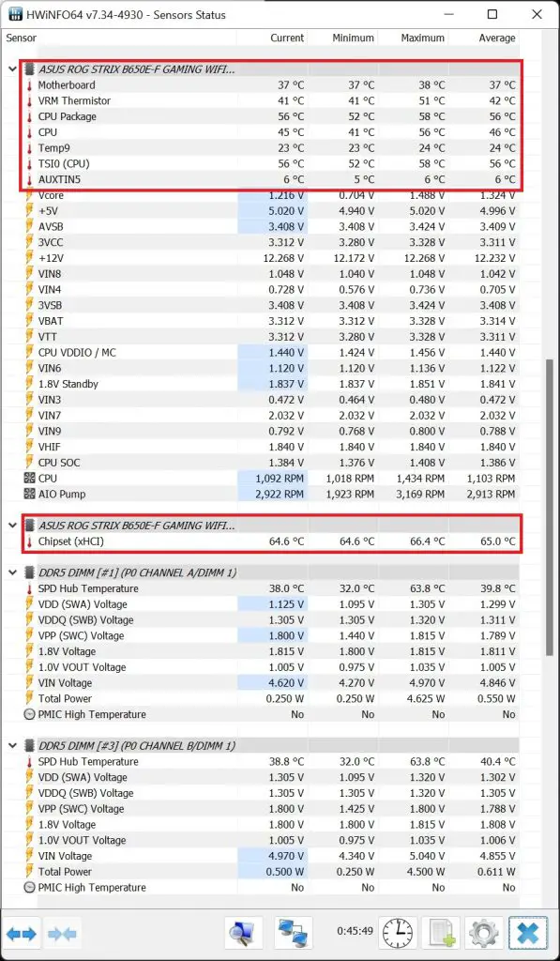560x961 pixels.
Task: Click the shrink layout arrows button
Action: point(62,934)
